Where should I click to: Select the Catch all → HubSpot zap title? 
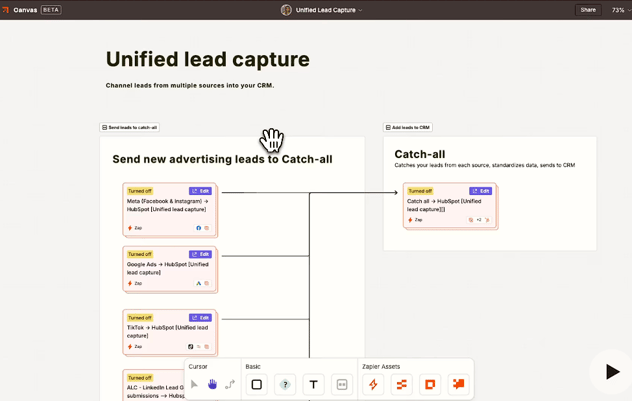coord(444,205)
